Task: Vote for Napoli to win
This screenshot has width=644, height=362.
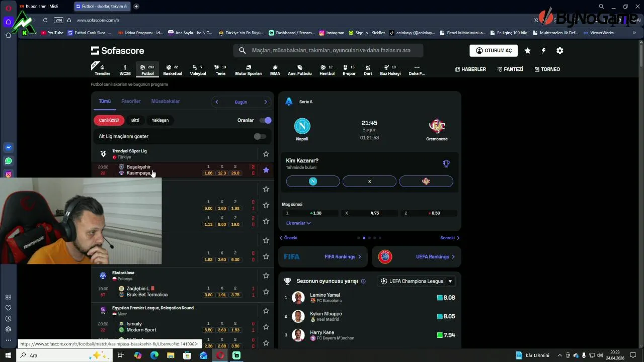Action: click(313, 182)
